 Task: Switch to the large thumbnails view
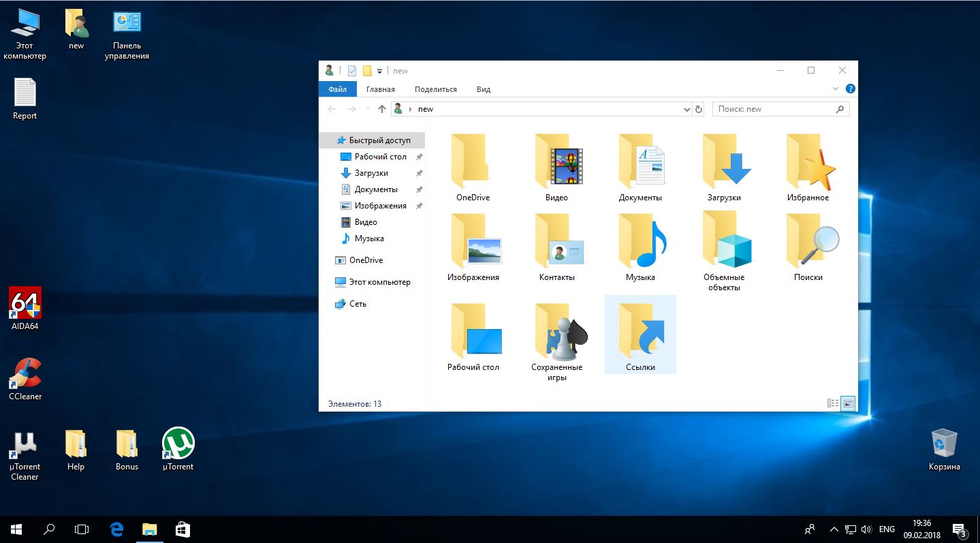848,403
